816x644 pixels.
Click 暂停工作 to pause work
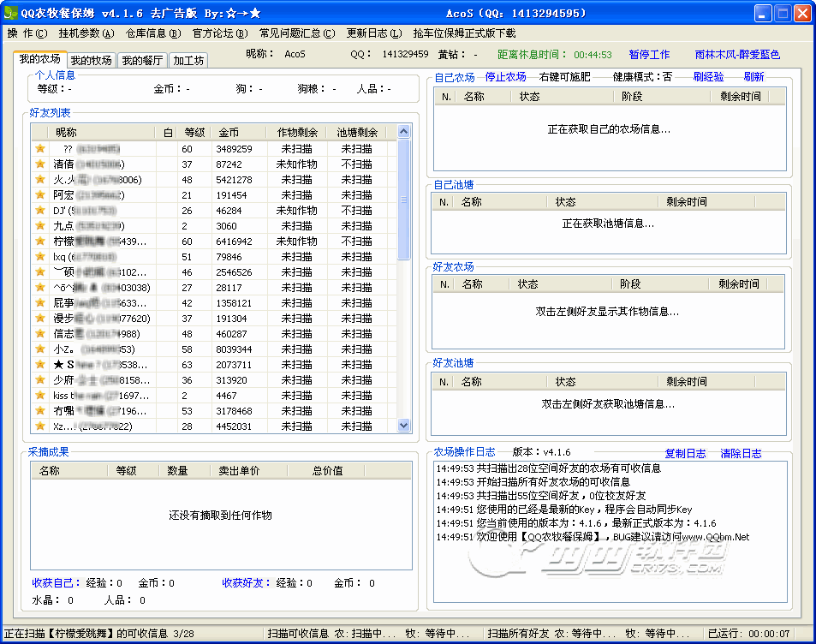649,55
